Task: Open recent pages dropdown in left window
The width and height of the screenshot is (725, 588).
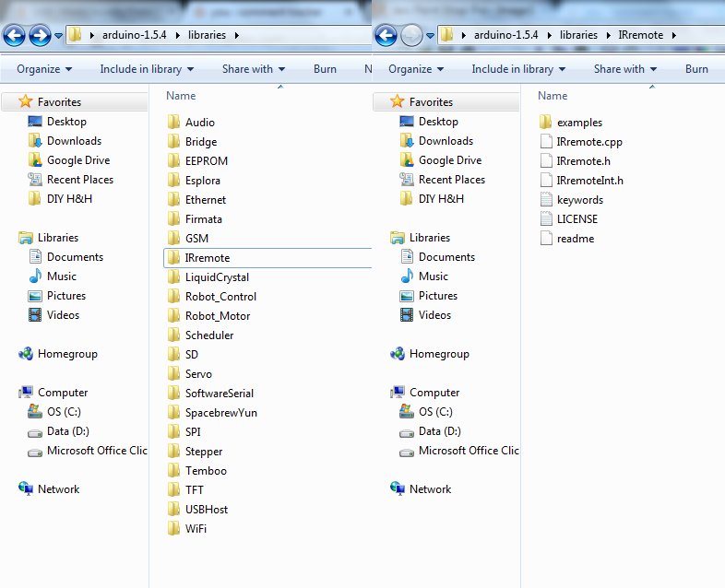Action: pos(59,36)
